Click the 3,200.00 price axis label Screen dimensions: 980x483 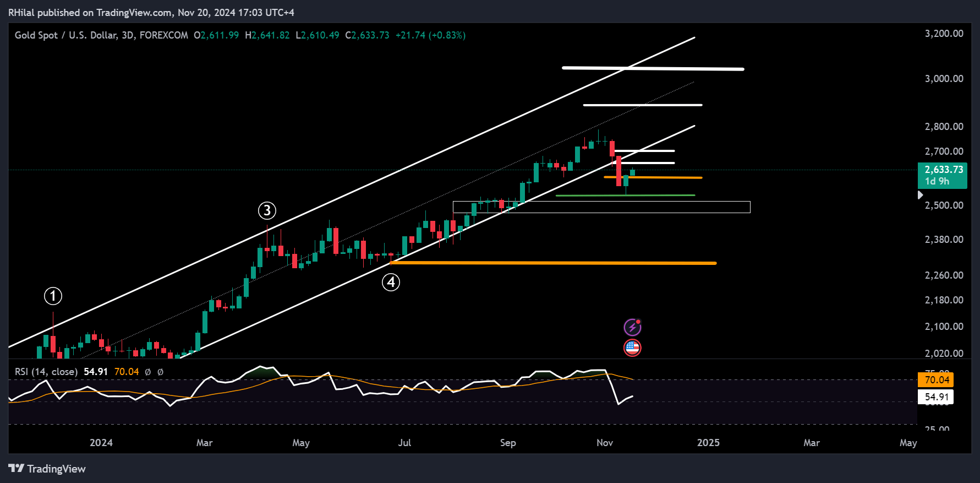click(944, 34)
